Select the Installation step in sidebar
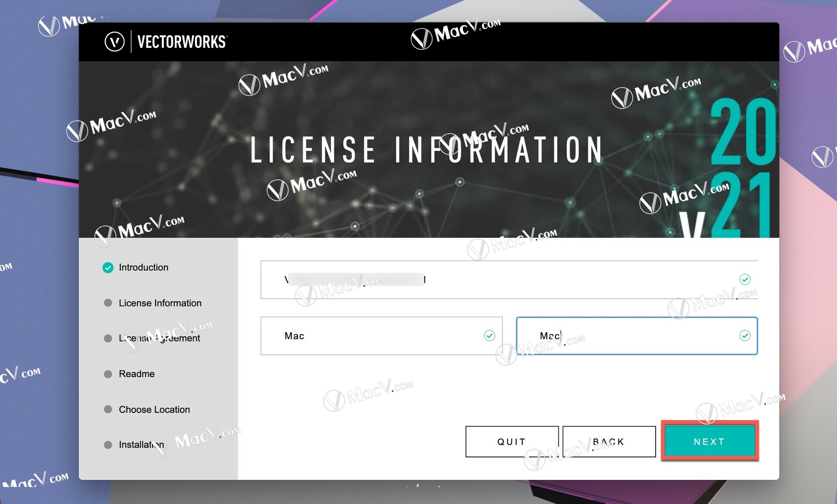This screenshot has height=504, width=837. 142,445
